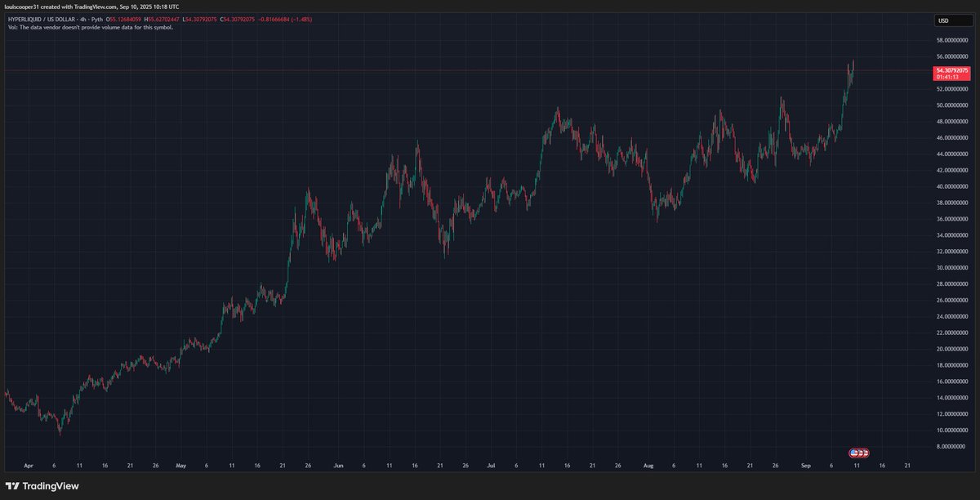This screenshot has height=500, width=980.
Task: Click the 56.00000000 price axis label
Action: tap(952, 56)
